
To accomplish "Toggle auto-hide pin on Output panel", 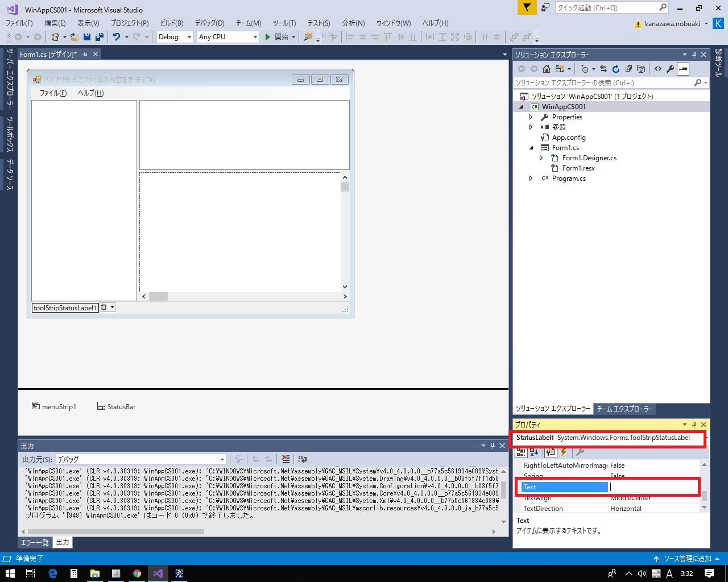I will [493, 446].
